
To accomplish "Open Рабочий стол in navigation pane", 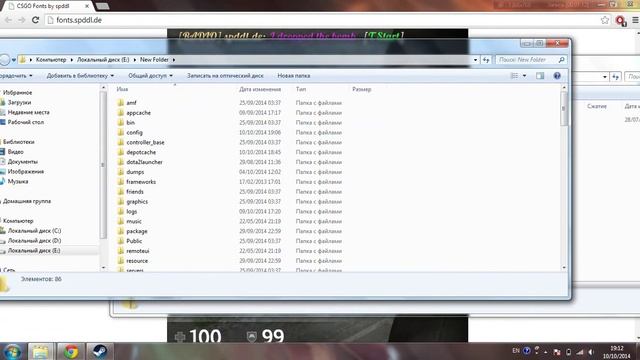I will (x=26, y=122).
